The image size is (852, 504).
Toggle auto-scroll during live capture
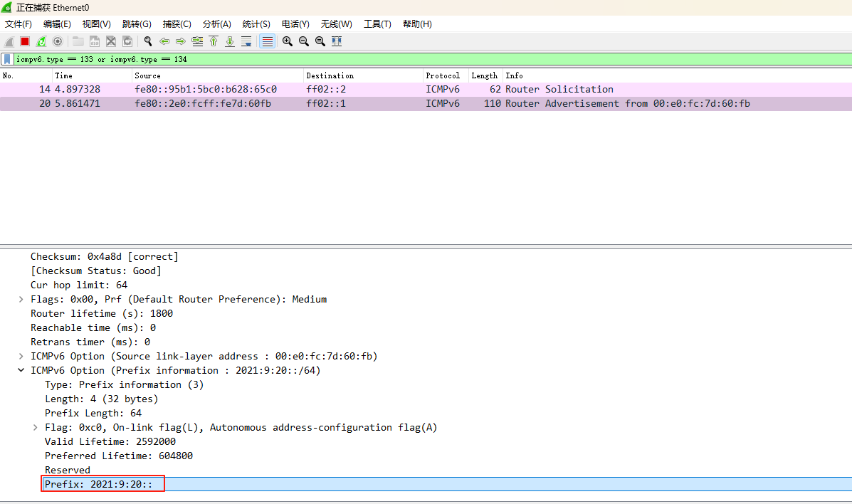(x=246, y=41)
